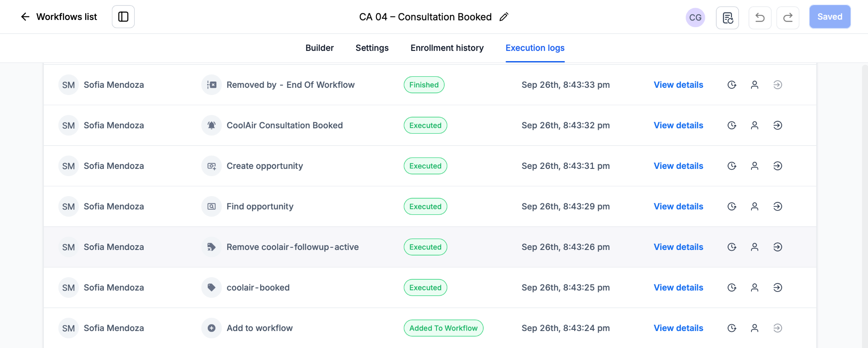Click history clock icon in Add to workflow row
Image resolution: width=868 pixels, height=348 pixels.
[x=732, y=328]
